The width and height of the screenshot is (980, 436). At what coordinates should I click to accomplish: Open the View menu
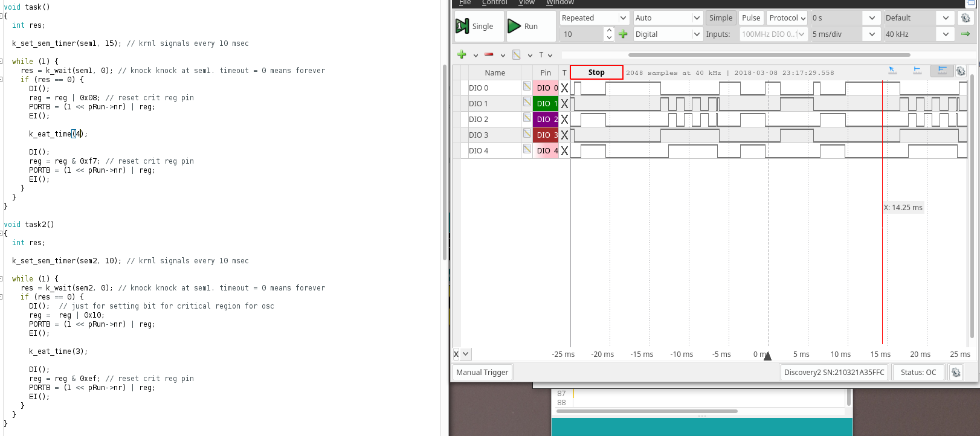[526, 3]
